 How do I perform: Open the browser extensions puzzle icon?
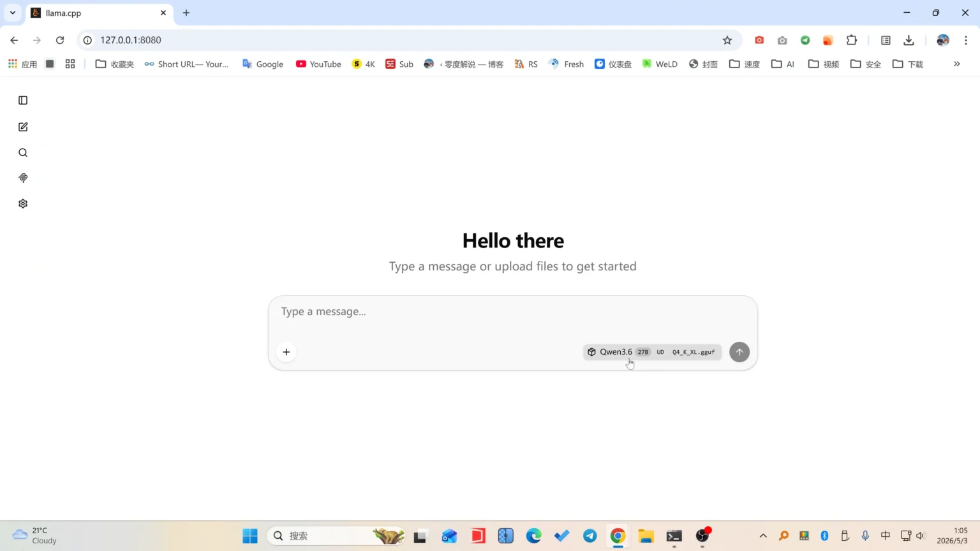852,40
